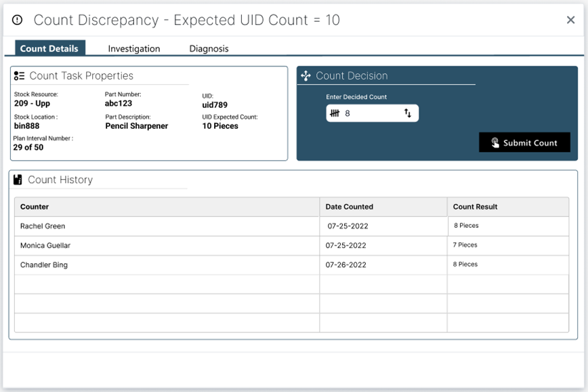Click the Count Task Properties list icon
The width and height of the screenshot is (588, 392).
pos(19,76)
